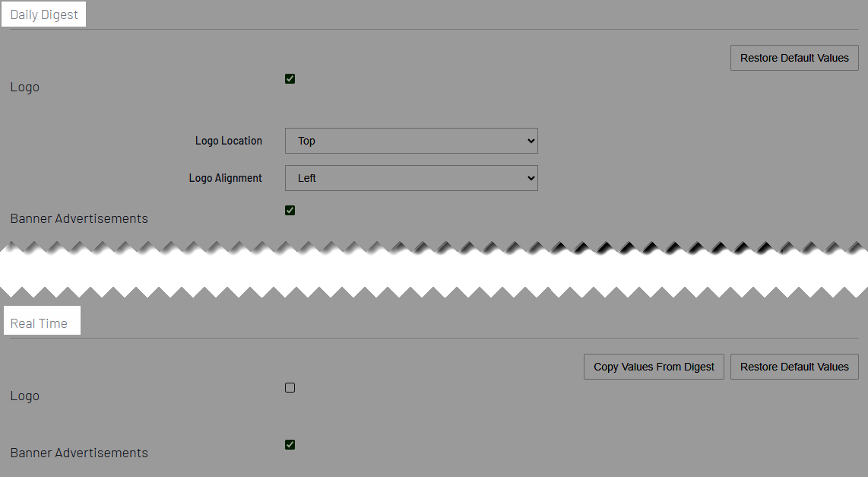This screenshot has width=868, height=477.
Task: Click the Logo Location field label
Action: click(228, 141)
